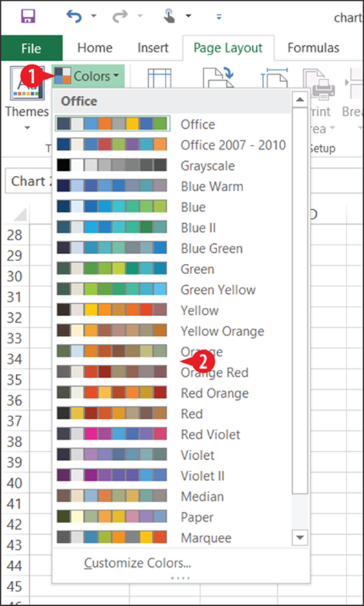Select row header 38 in the worksheet
This screenshot has height=606, width=364.
coord(15,441)
